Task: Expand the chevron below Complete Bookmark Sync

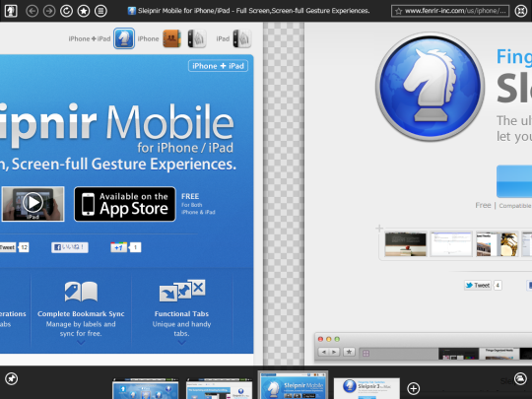Action: coord(81,343)
